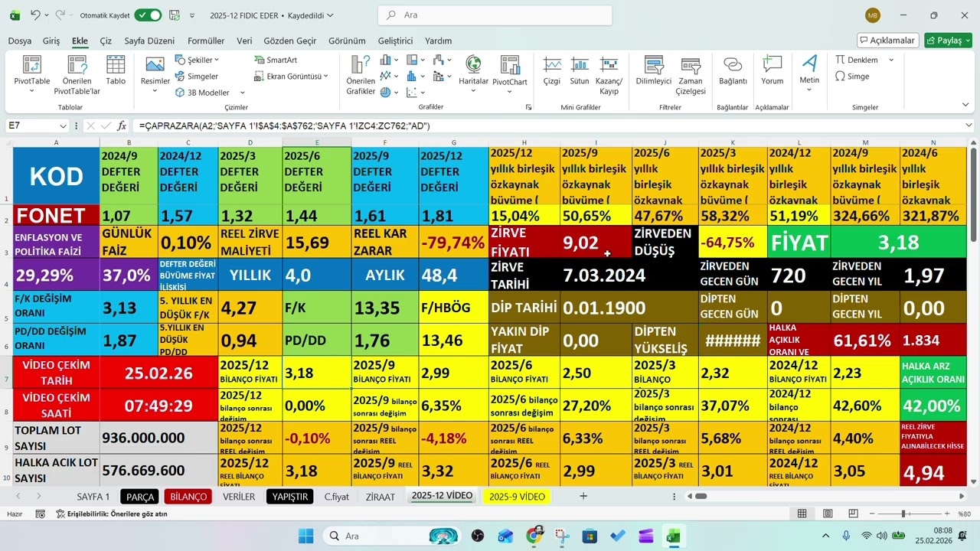
Task: Expand the formula bar
Action: 968,126
